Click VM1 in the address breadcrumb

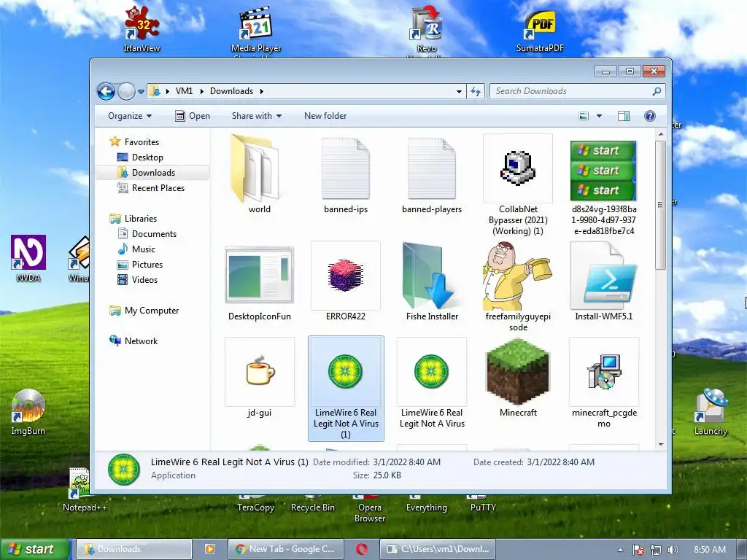click(184, 91)
